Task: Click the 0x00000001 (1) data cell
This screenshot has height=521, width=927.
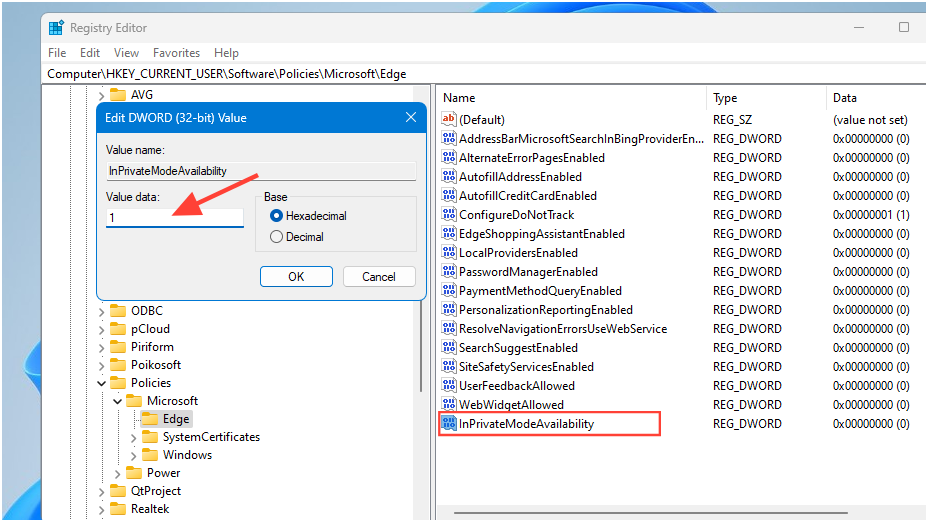Action: (x=871, y=215)
